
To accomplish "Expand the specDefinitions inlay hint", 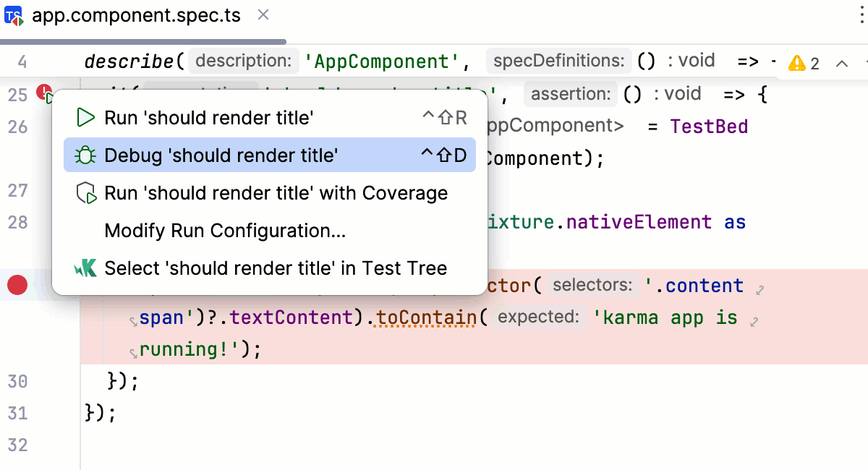I will (558, 61).
